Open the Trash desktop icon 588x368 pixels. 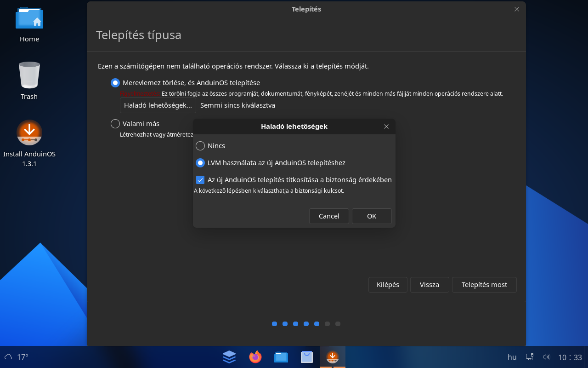29,80
